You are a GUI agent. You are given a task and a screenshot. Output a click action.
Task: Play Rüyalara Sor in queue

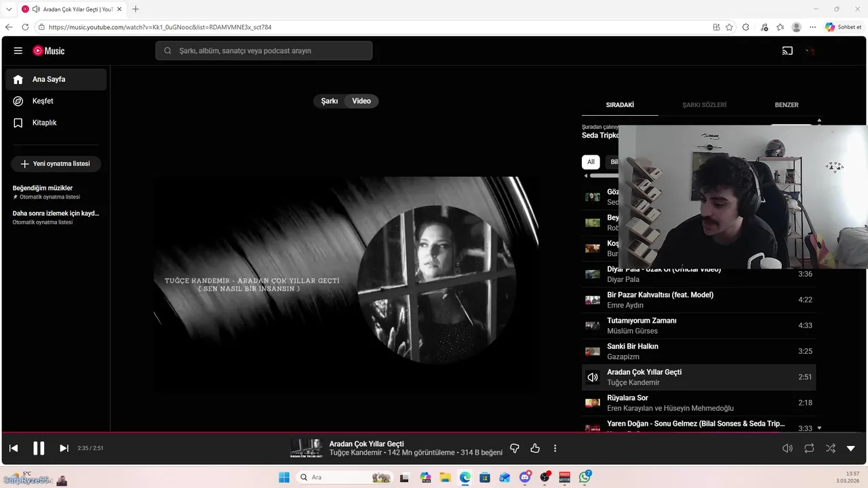tap(698, 403)
